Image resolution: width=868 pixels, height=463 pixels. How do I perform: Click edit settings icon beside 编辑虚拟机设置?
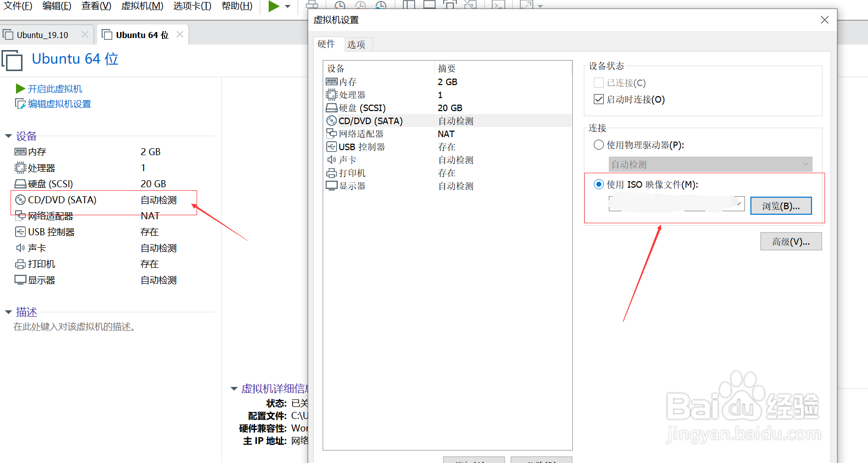21,104
